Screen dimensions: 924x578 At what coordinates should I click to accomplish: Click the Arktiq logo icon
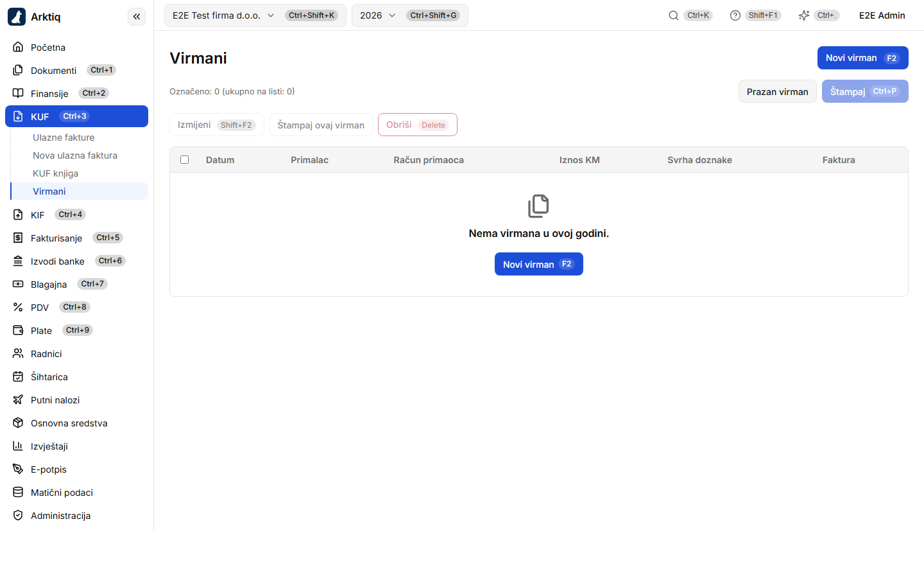point(17,17)
